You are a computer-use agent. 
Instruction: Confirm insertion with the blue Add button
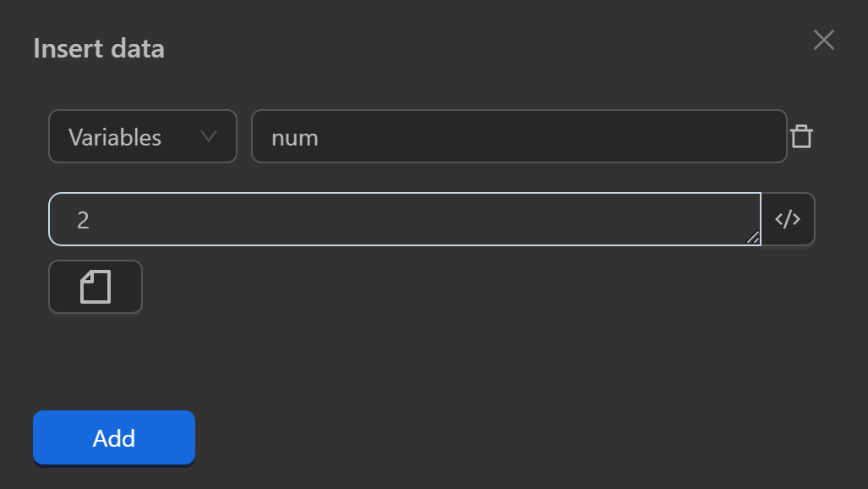pos(114,438)
